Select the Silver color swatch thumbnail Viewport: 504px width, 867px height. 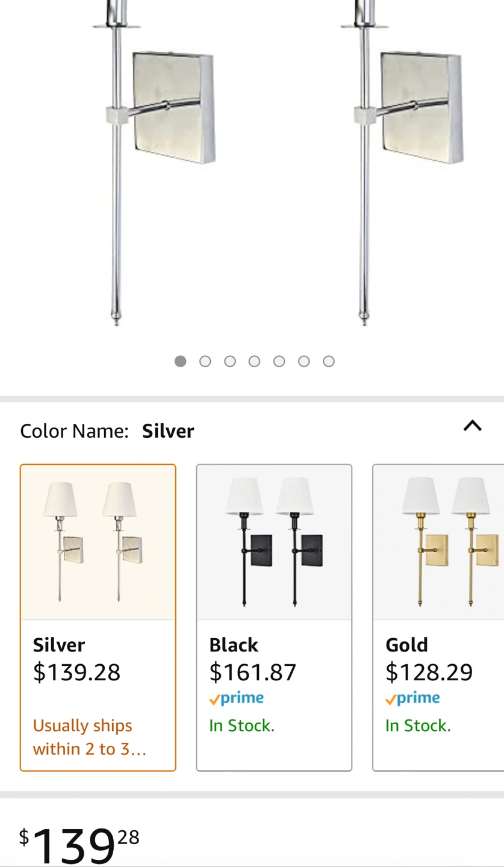click(x=98, y=542)
